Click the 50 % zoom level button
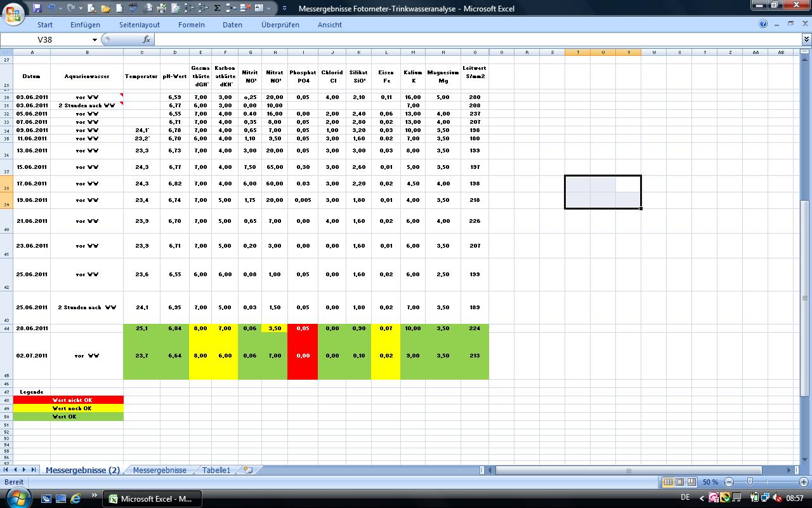Screen dimensions: 812x508 [x=710, y=482]
